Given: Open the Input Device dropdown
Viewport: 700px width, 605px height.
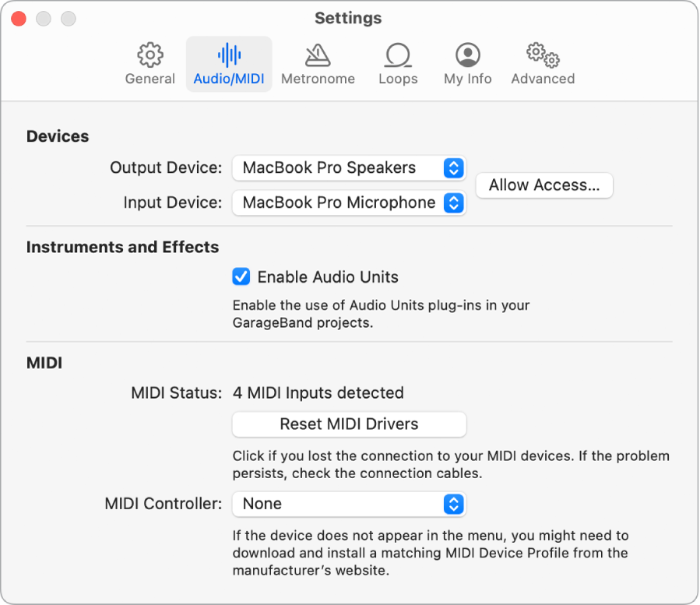Looking at the screenshot, I should [x=348, y=202].
